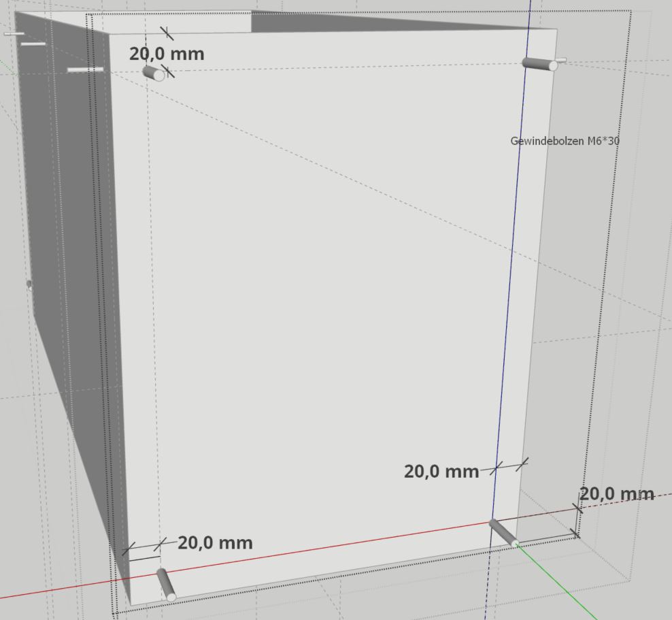672x620 pixels.
Task: Select the top-right threaded bolt on the panel
Action: click(539, 64)
